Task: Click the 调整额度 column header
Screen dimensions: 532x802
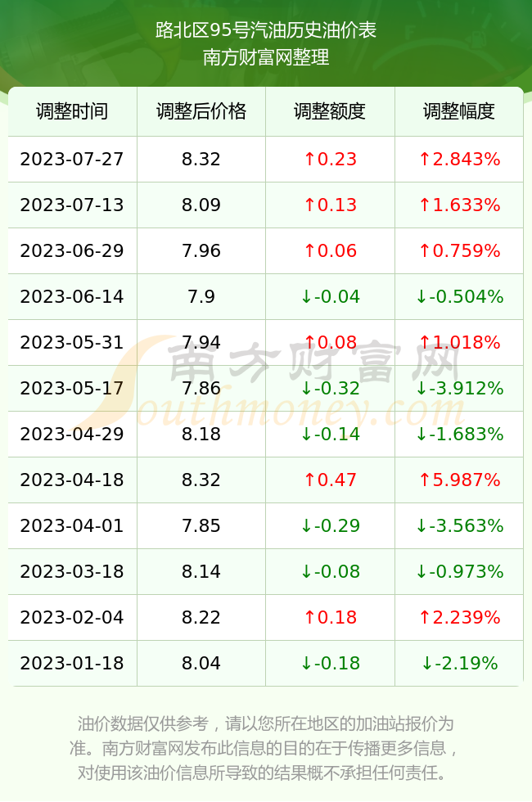Action: click(330, 111)
